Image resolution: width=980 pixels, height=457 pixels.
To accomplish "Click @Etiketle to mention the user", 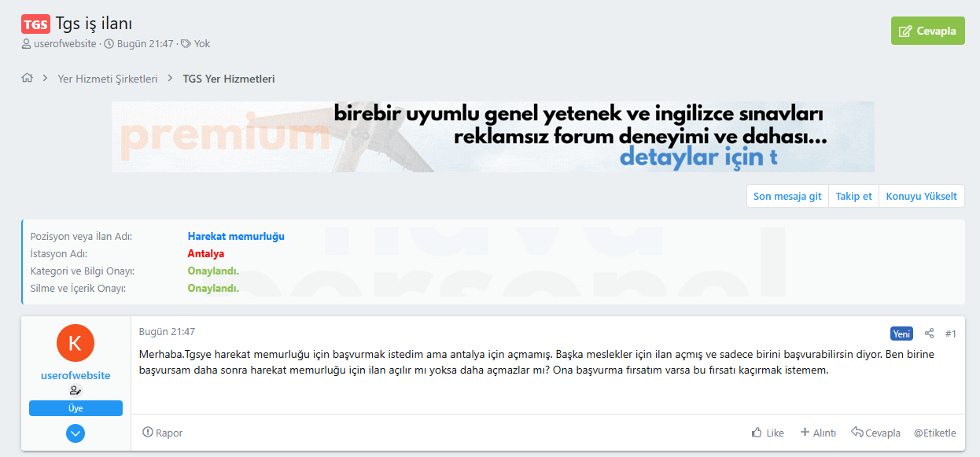I will (x=935, y=433).
